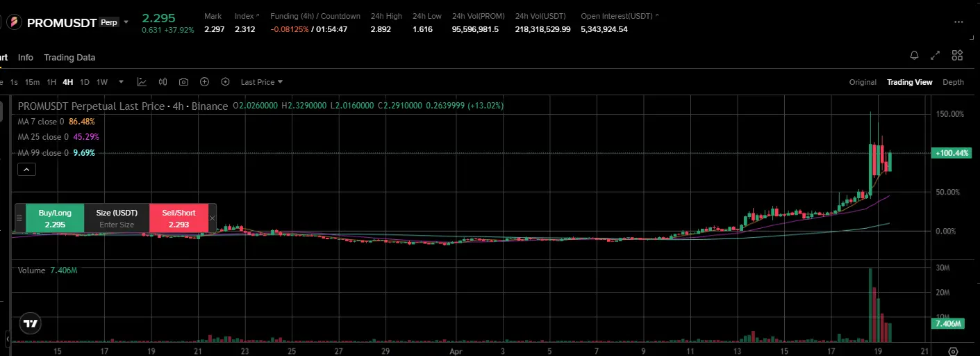Viewport: 980px width, 356px height.
Task: Open the line-chart indicators tool
Action: 142,82
